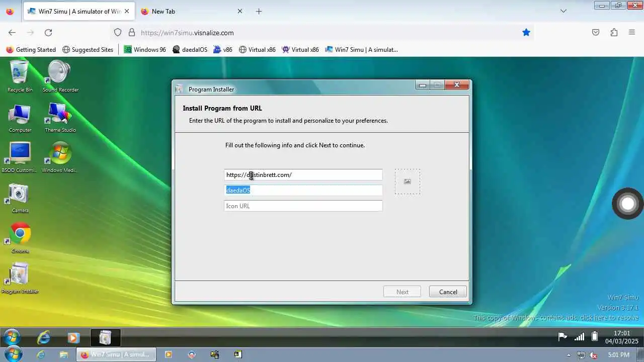This screenshot has width=644, height=362.
Task: List all tabs dropdown arrow
Action: (x=563, y=11)
